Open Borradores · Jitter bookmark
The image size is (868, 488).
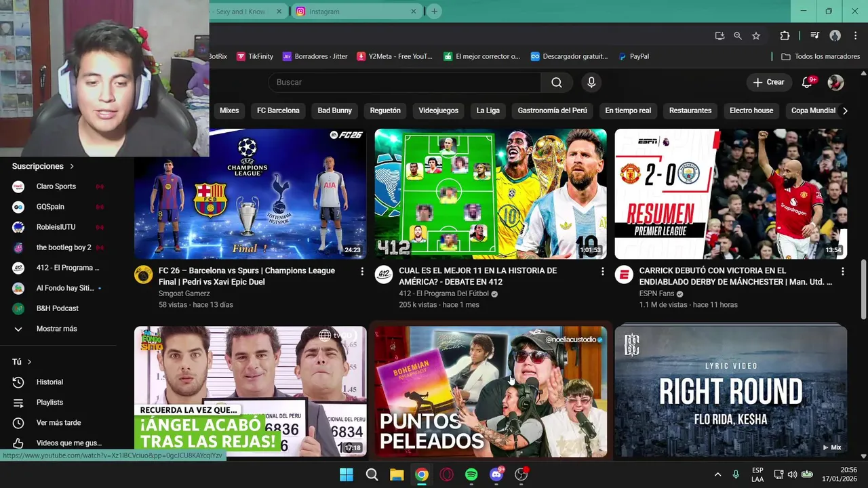[315, 56]
